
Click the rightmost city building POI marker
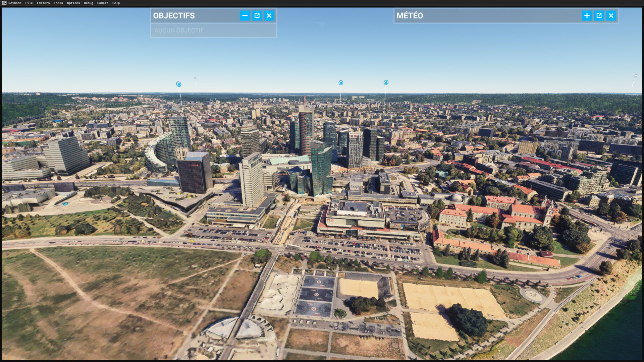pyautogui.click(x=386, y=82)
